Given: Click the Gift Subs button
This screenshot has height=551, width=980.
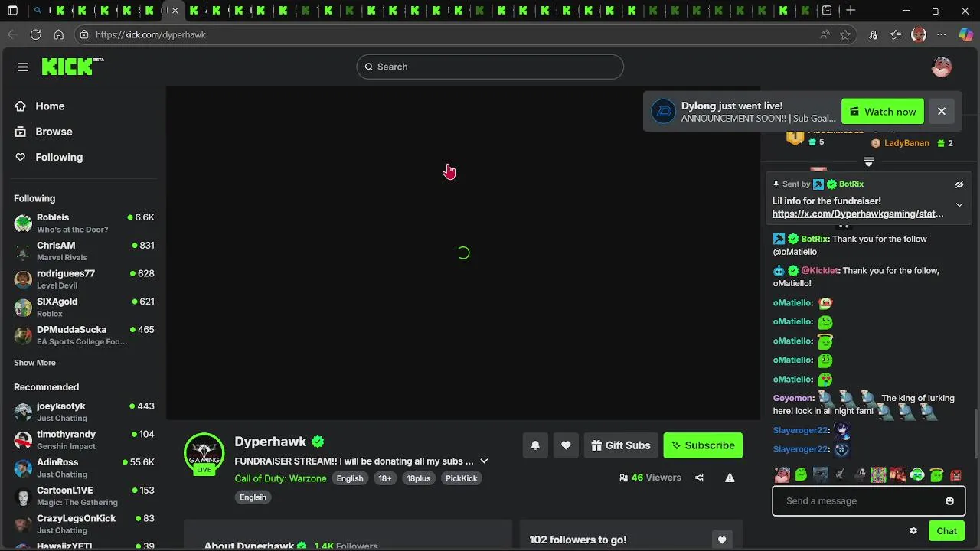Looking at the screenshot, I should [x=621, y=445].
